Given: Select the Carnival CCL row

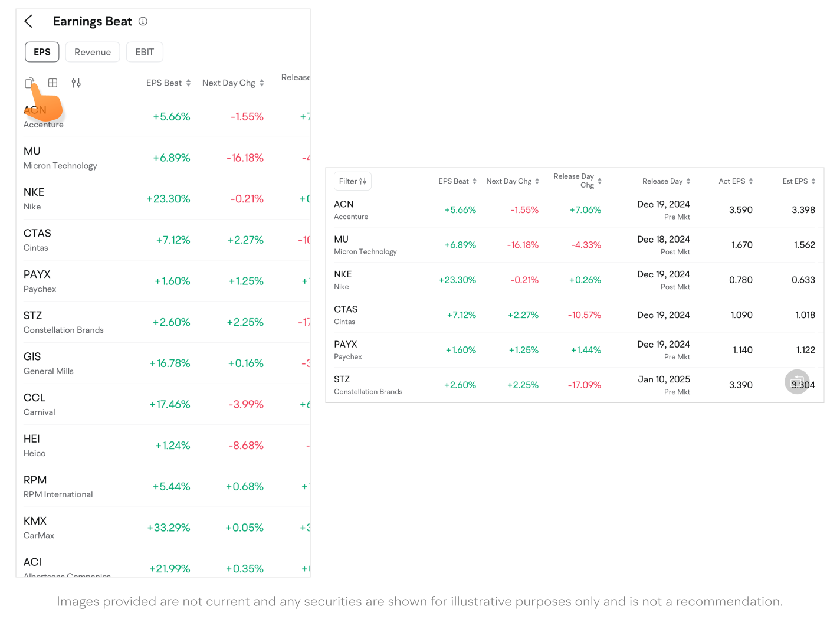Looking at the screenshot, I should [39, 404].
